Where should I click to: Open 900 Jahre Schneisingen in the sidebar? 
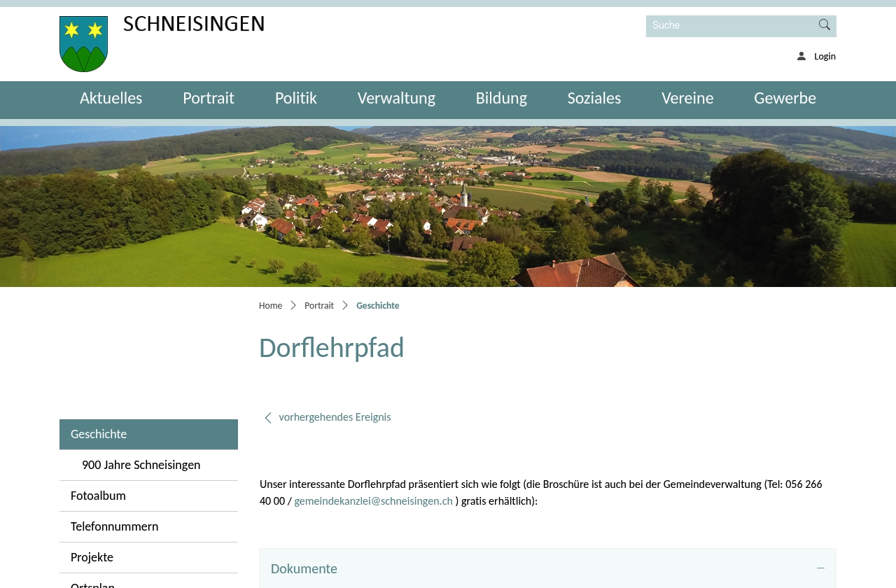[x=141, y=465]
